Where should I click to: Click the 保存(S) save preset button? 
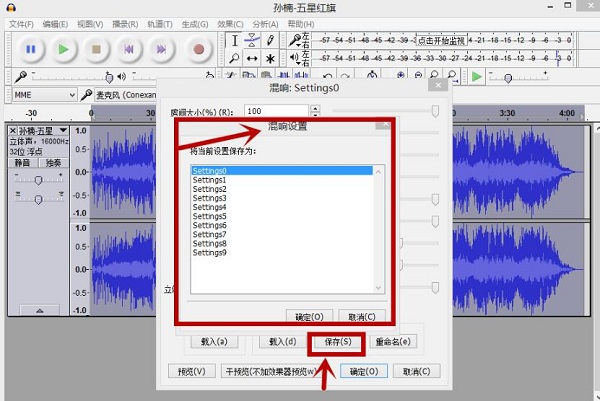coord(332,342)
